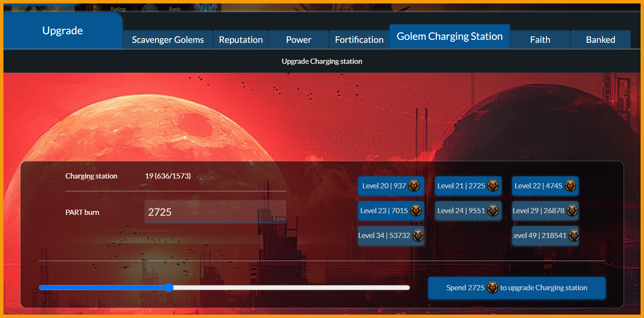Click the '19 (636/1573)' station level text

point(168,176)
